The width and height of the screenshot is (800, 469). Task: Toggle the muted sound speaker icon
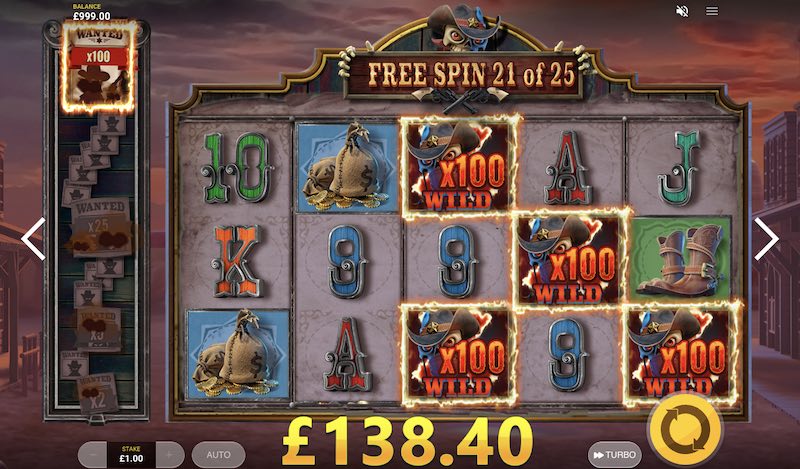682,11
